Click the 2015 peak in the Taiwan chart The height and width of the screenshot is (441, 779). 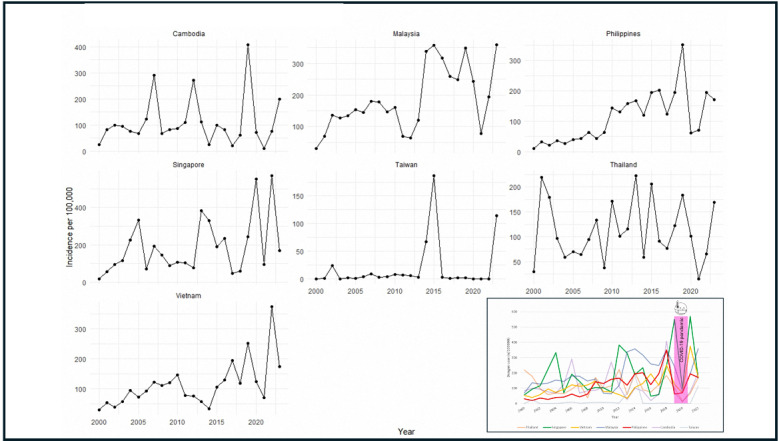[433, 176]
